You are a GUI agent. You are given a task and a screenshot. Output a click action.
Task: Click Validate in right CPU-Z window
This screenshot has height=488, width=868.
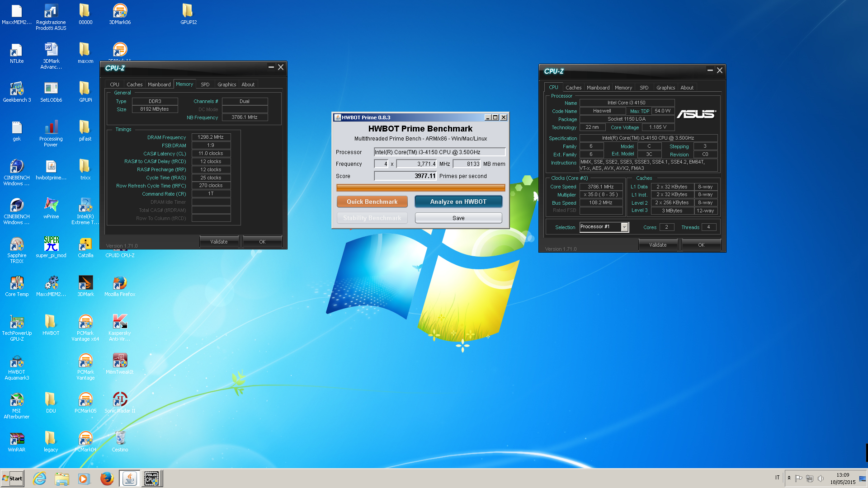[x=658, y=245]
